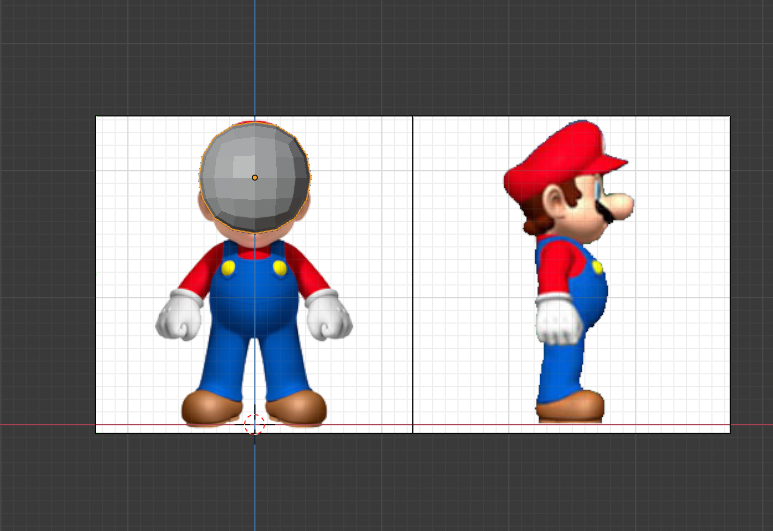Select the front-view Mario reference figure's blue overalls
Image resolution: width=773 pixels, height=531 pixels.
click(x=254, y=320)
